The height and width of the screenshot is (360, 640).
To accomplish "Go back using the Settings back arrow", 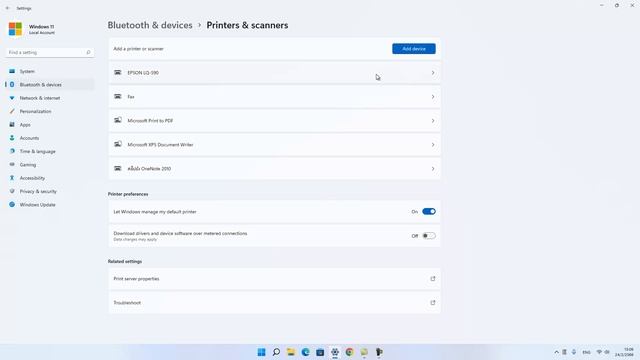I will click(x=7, y=8).
